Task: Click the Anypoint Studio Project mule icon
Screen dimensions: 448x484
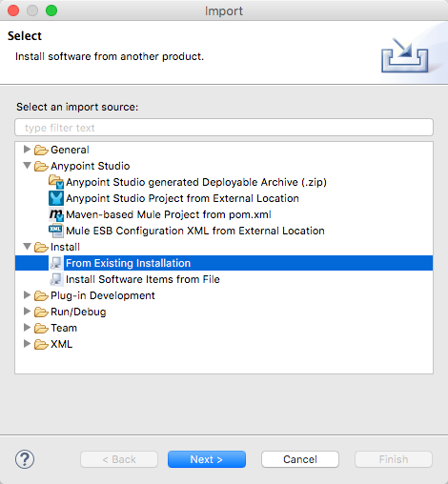Action: [x=56, y=198]
